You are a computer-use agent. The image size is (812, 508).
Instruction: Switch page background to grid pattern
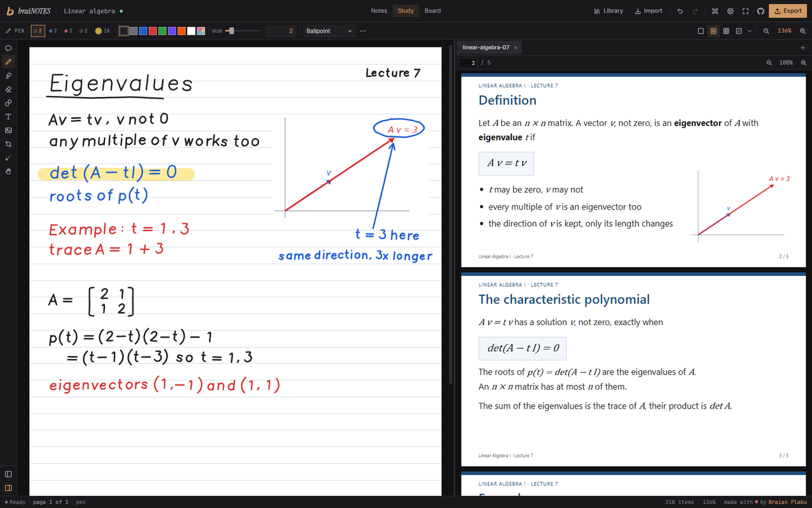pos(726,31)
